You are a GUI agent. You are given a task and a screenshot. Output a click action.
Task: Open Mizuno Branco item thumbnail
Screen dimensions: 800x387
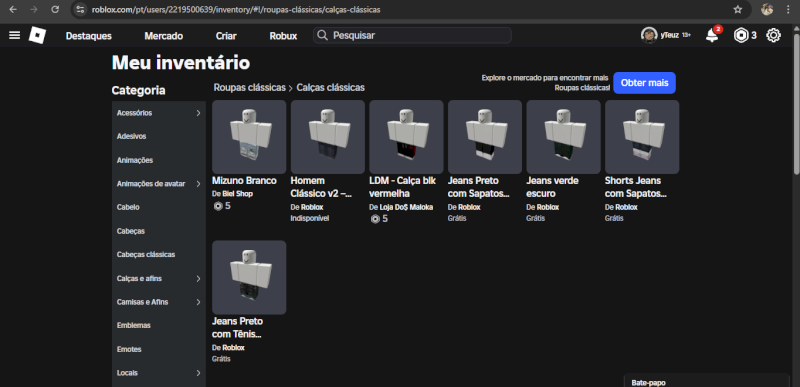(249, 137)
